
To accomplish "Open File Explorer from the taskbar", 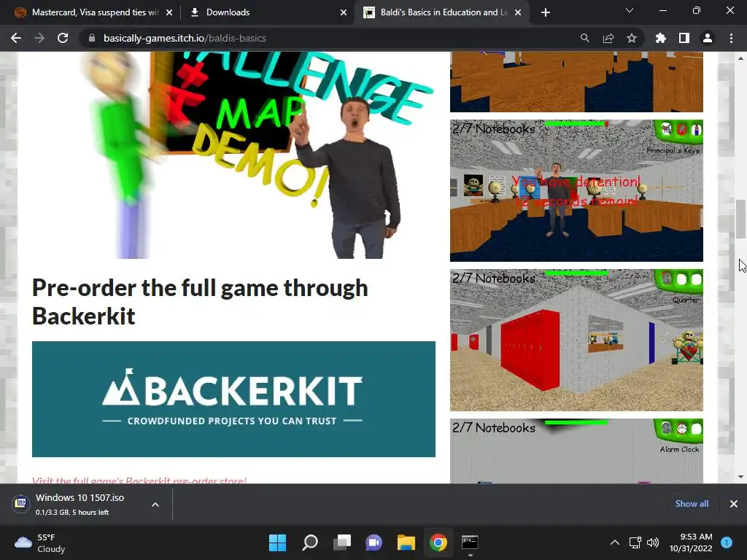I will 406,542.
